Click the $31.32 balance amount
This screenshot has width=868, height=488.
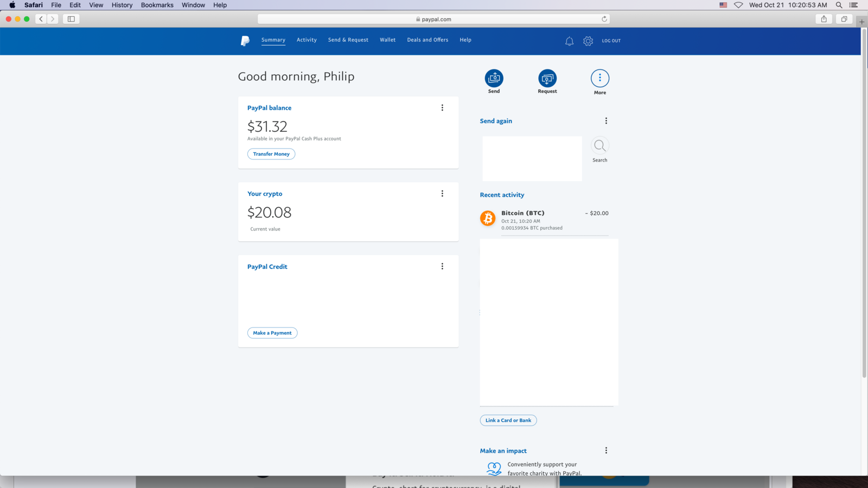[x=267, y=126]
